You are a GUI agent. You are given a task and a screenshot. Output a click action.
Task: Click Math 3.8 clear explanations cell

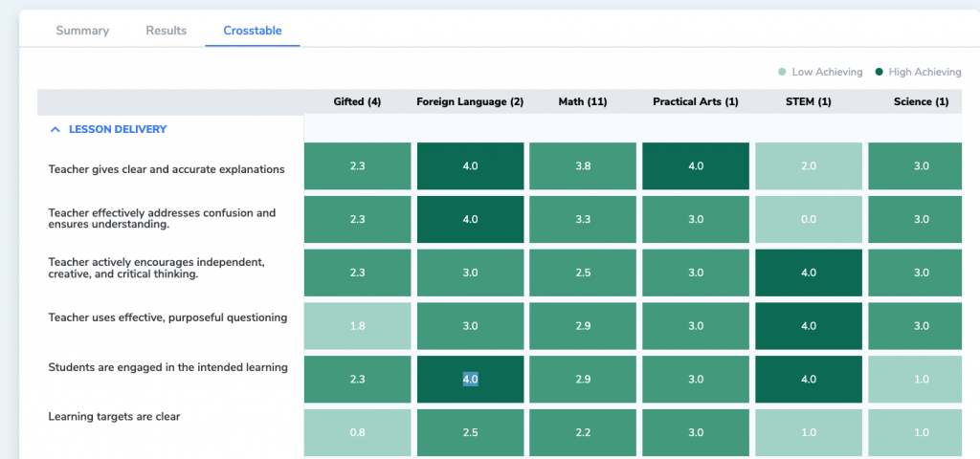583,166
